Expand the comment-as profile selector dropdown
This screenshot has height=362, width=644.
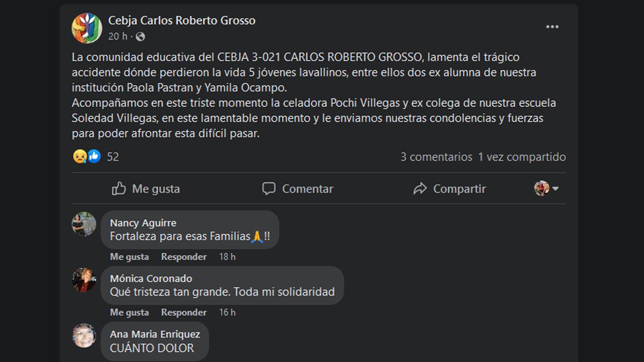tap(547, 188)
